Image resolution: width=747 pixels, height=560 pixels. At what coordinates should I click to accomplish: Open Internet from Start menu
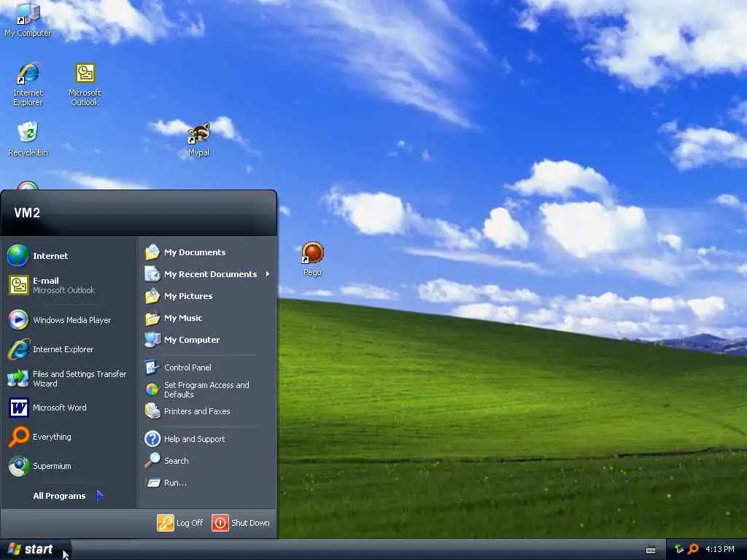coord(69,256)
